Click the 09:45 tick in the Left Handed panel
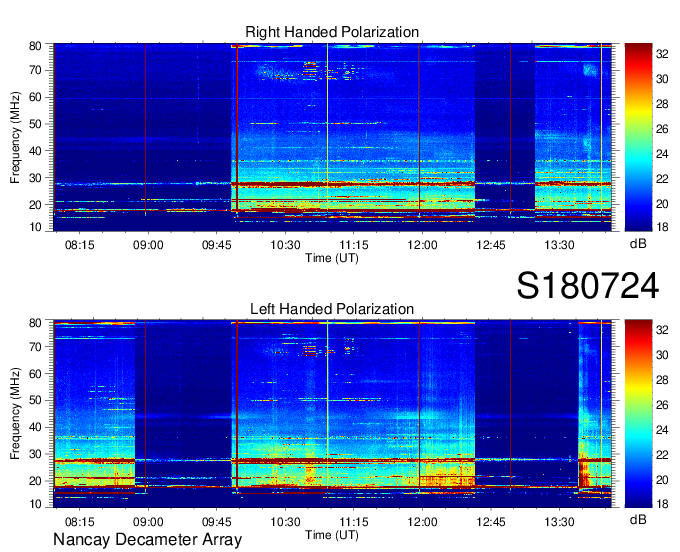 [x=216, y=522]
